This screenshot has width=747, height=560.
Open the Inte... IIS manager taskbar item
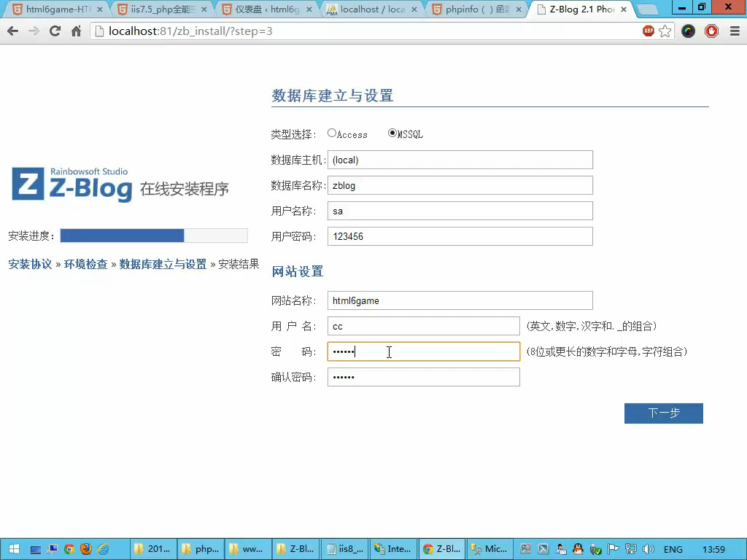392,549
